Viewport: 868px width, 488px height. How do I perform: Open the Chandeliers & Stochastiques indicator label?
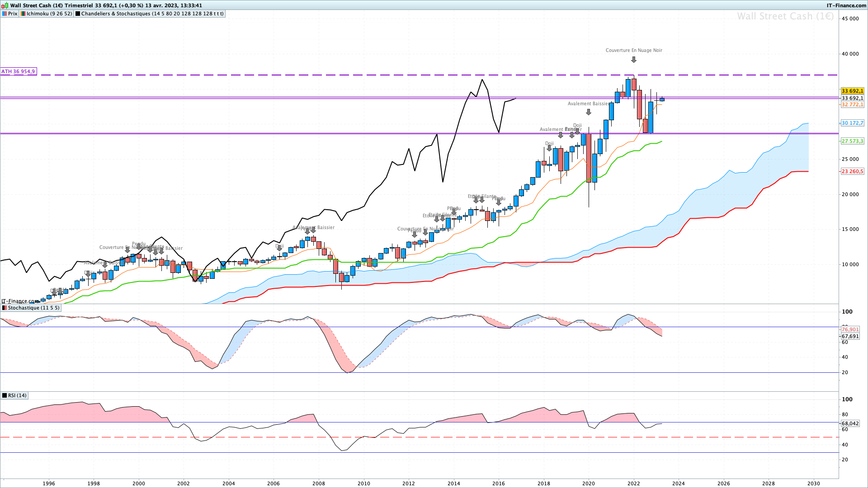coord(152,14)
